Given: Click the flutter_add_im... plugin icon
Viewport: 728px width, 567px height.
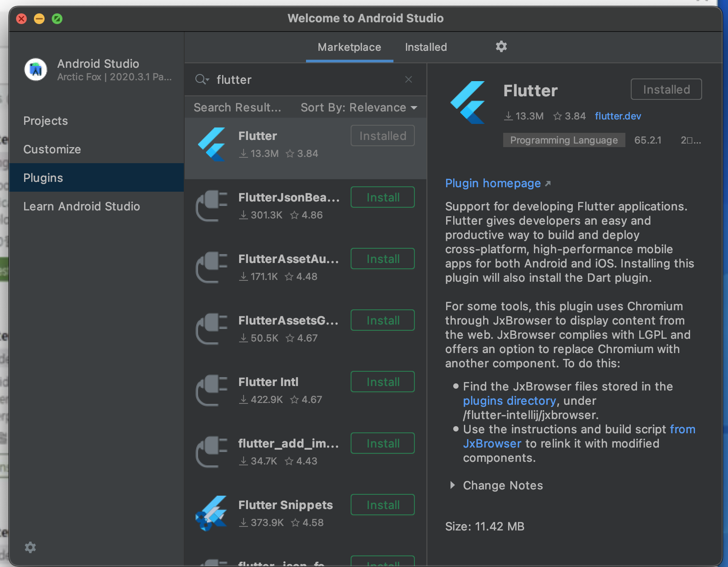Looking at the screenshot, I should [212, 452].
